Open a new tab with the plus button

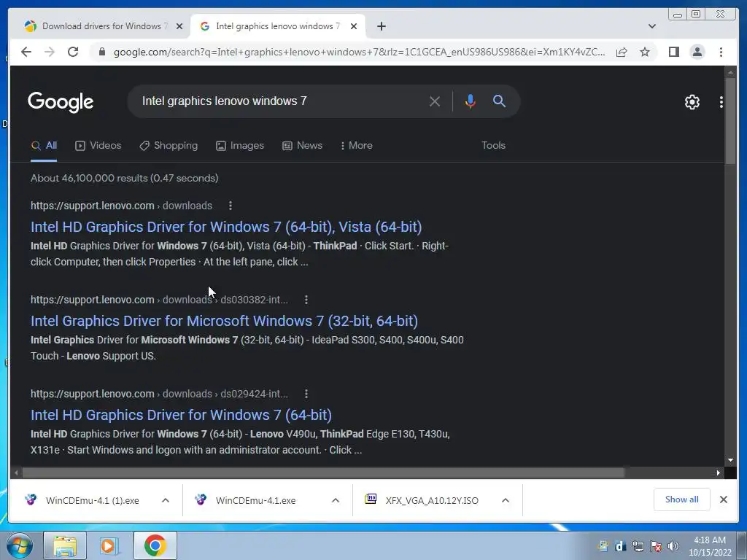coord(381,26)
